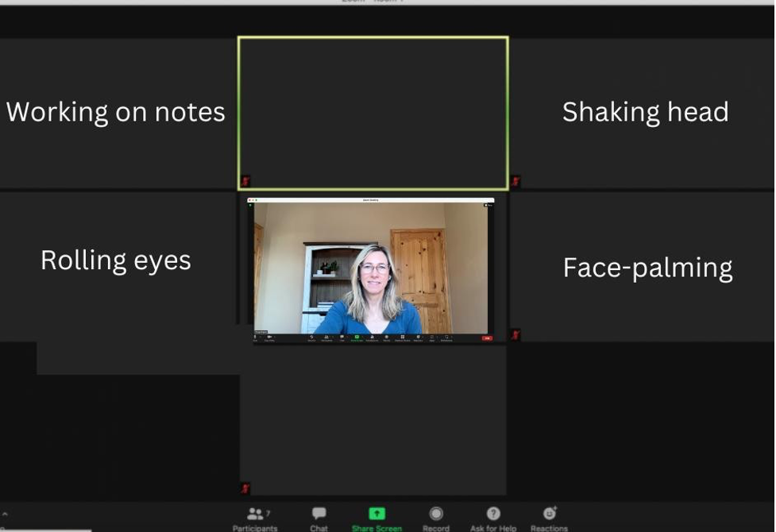Click muted mic icon on Shaking head tile
776x532 pixels.
(515, 181)
